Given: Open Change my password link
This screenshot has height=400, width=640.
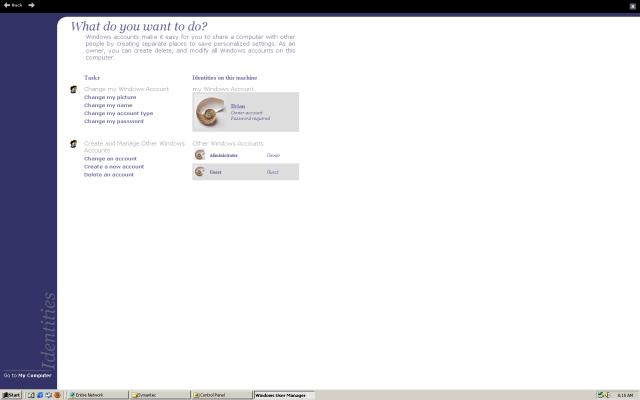Looking at the screenshot, I should (x=114, y=121).
